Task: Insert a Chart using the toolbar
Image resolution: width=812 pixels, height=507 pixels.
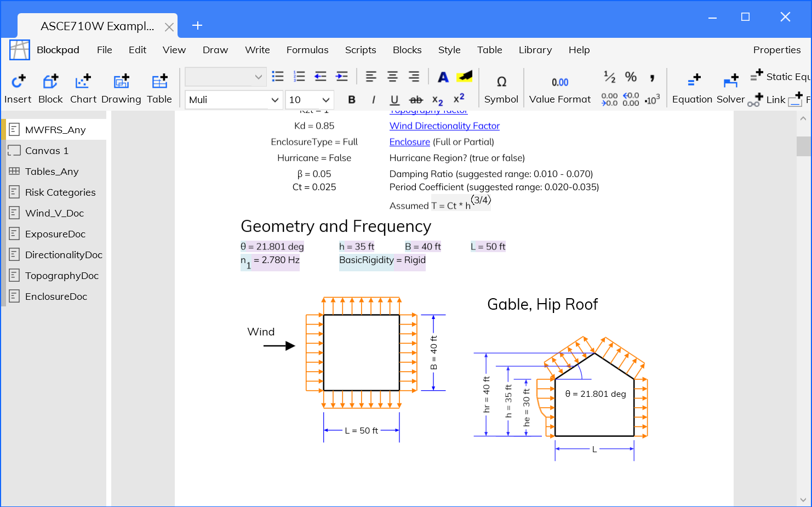Action: pyautogui.click(x=83, y=82)
